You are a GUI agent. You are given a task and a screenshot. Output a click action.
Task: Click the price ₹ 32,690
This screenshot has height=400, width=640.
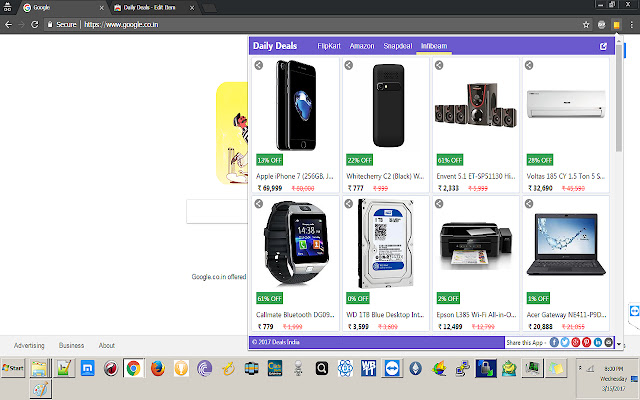(x=540, y=188)
